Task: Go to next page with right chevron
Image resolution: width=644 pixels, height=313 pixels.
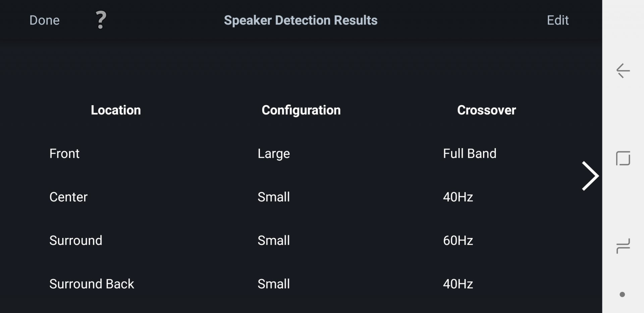Action: 590,176
